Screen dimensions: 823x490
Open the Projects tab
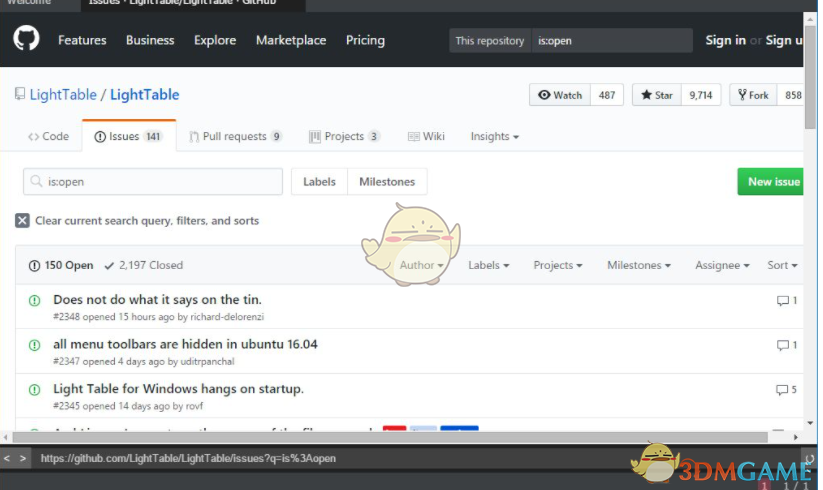(x=344, y=136)
